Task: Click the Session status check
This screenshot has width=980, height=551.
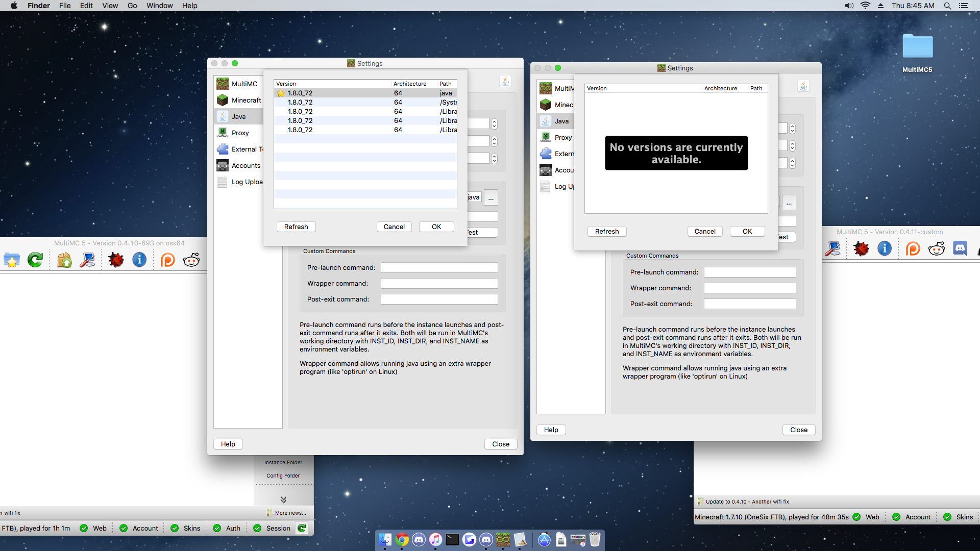Action: tap(272, 528)
